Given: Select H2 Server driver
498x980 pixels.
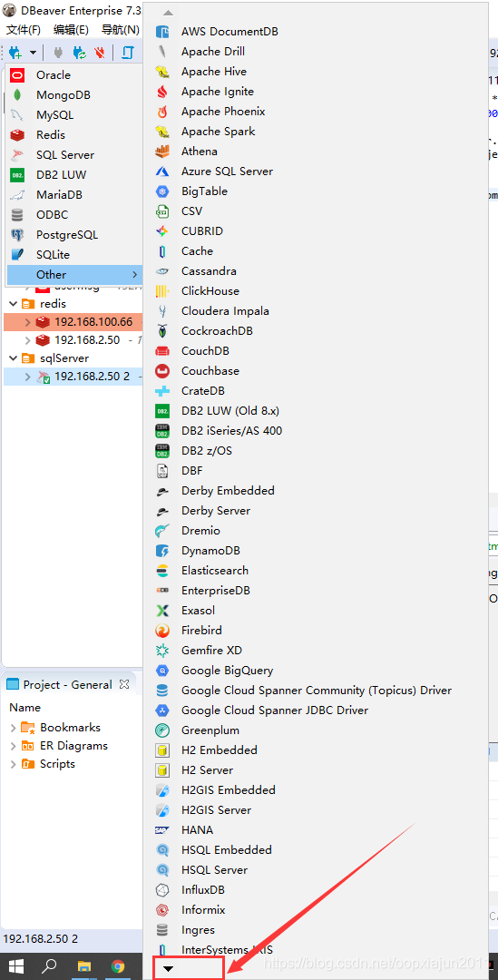Looking at the screenshot, I should pyautogui.click(x=317, y=770).
